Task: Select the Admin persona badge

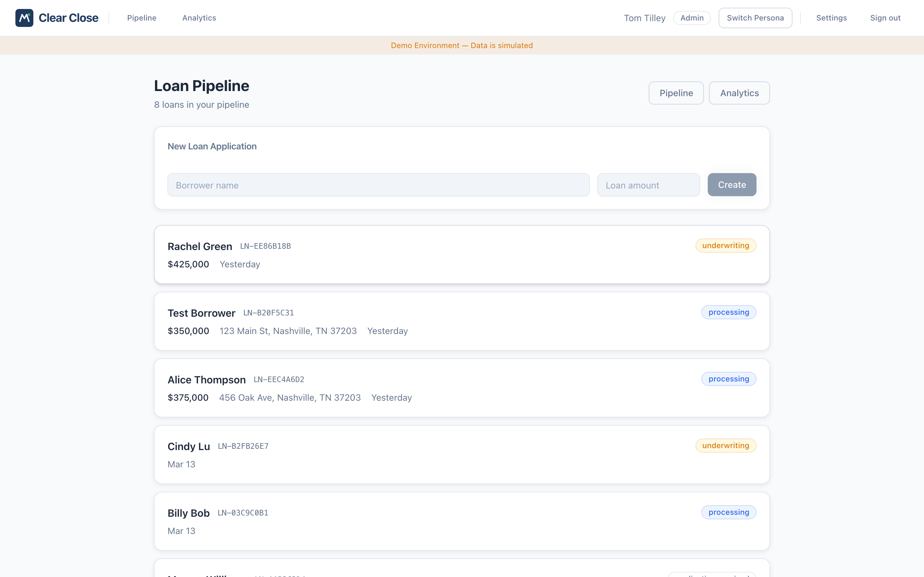Action: 692,18
